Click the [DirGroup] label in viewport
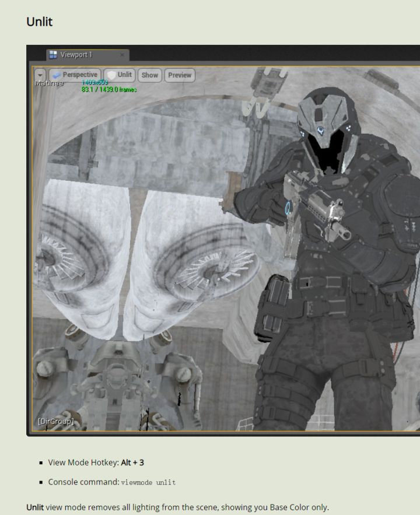This screenshot has height=515, width=420. [56, 422]
